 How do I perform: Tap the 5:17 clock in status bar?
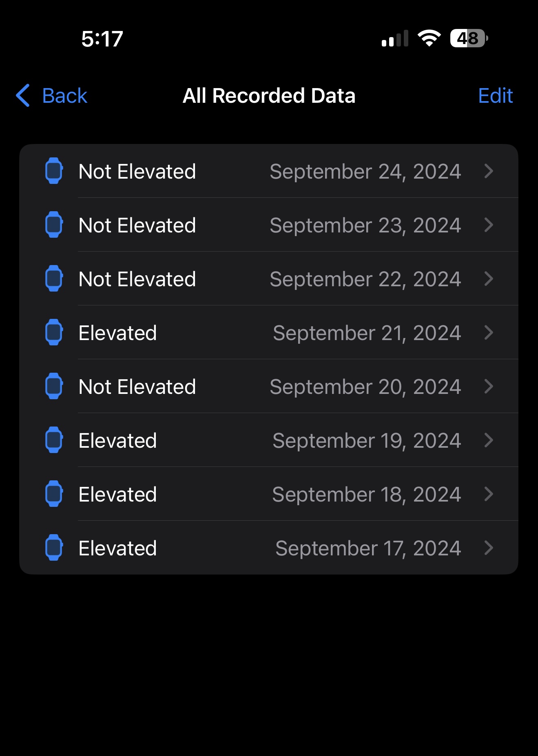point(102,39)
